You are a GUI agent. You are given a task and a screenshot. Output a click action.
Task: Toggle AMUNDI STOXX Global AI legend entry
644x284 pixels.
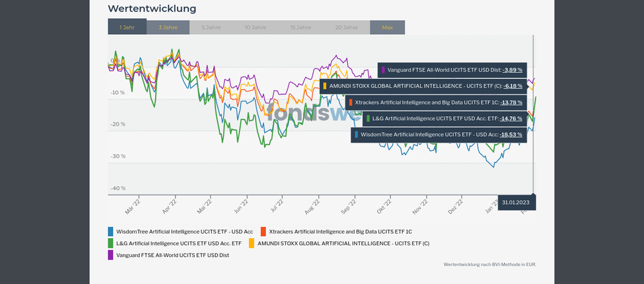[x=343, y=243]
